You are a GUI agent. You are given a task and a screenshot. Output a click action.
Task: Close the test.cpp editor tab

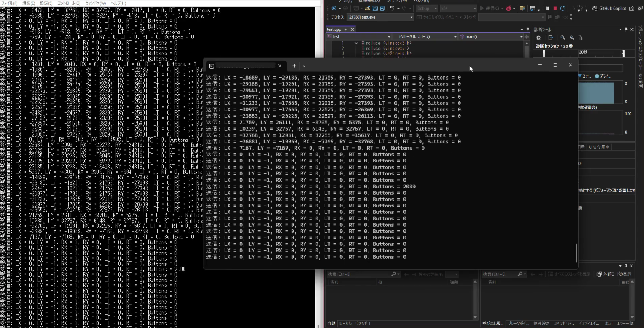(x=352, y=29)
